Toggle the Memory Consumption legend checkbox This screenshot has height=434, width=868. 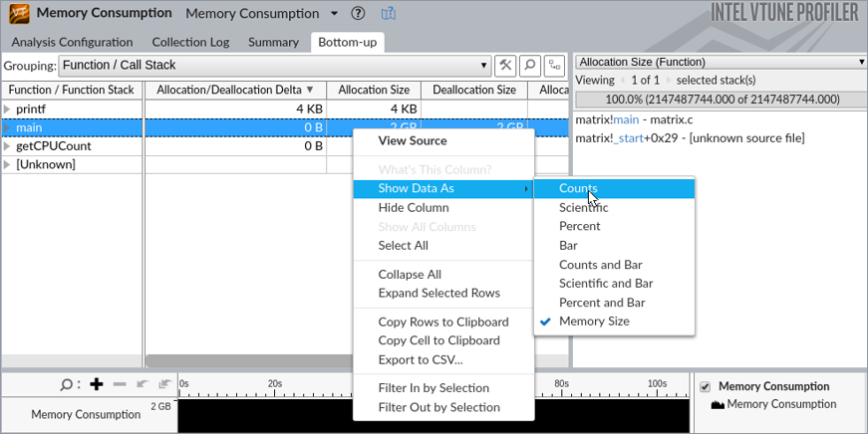(706, 386)
